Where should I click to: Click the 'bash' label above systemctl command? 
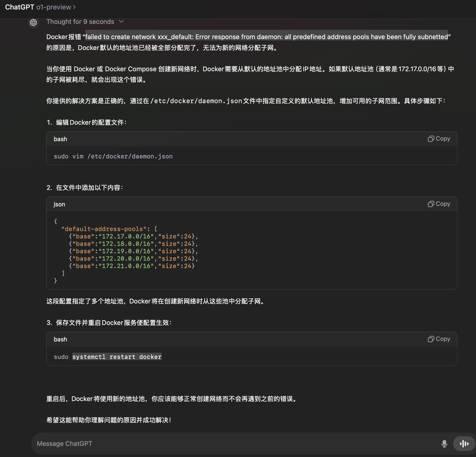(x=60, y=339)
